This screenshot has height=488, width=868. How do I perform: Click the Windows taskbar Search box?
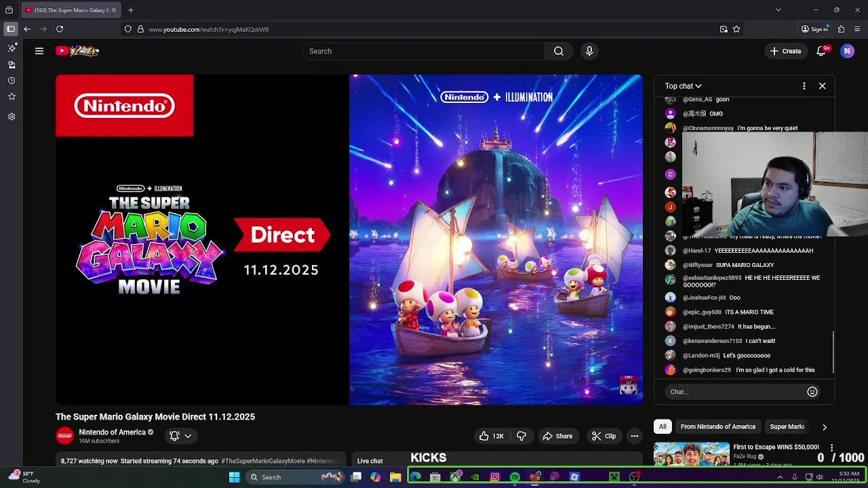point(296,477)
